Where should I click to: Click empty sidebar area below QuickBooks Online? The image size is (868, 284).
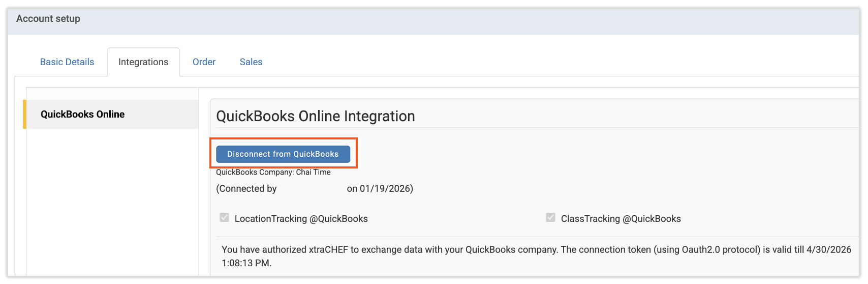coord(112,204)
